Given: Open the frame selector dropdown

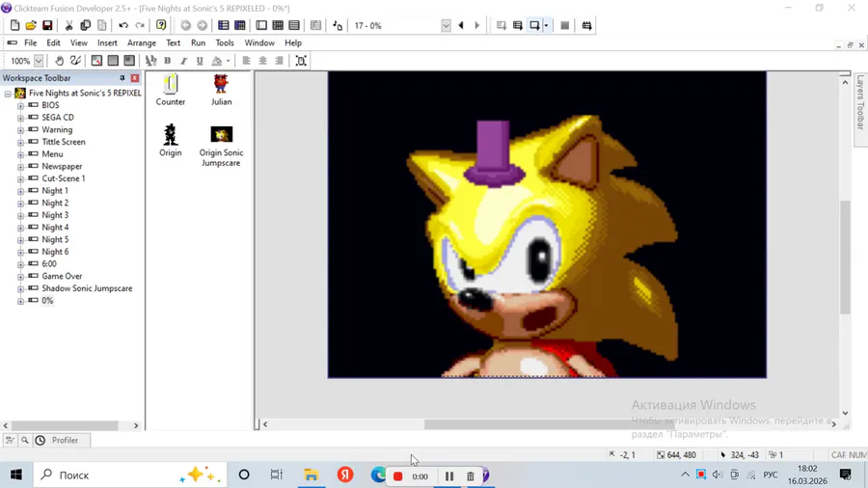Looking at the screenshot, I should 446,26.
